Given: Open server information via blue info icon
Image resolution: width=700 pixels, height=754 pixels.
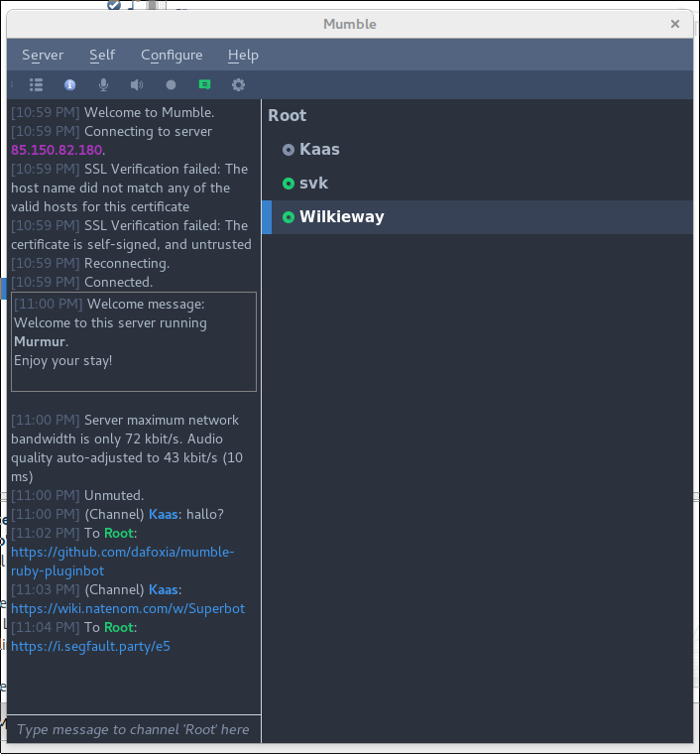Looking at the screenshot, I should (69, 85).
